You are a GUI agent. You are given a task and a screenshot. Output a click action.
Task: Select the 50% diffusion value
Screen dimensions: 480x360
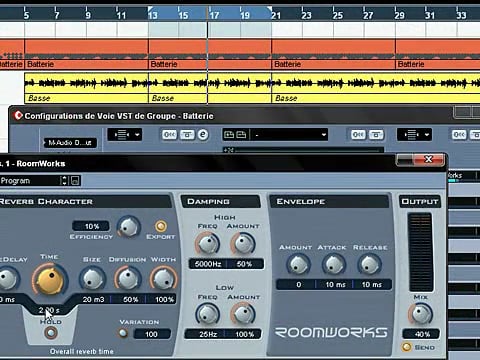coord(130,299)
